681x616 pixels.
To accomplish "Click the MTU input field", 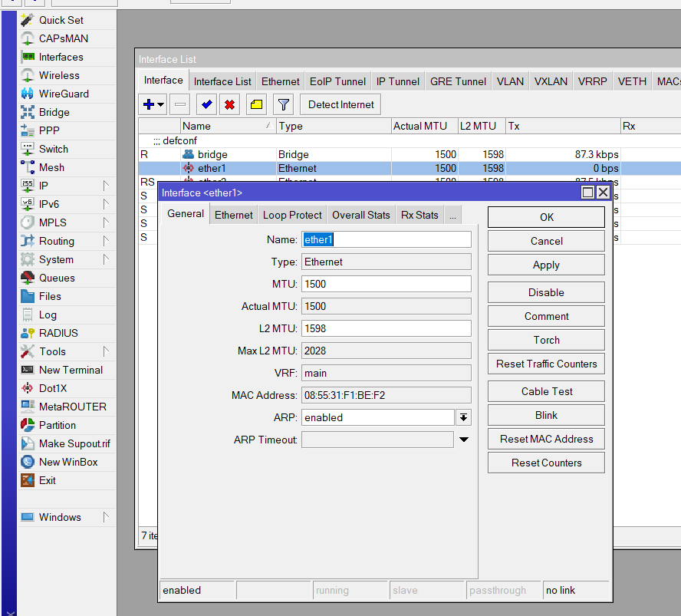I will [x=386, y=284].
